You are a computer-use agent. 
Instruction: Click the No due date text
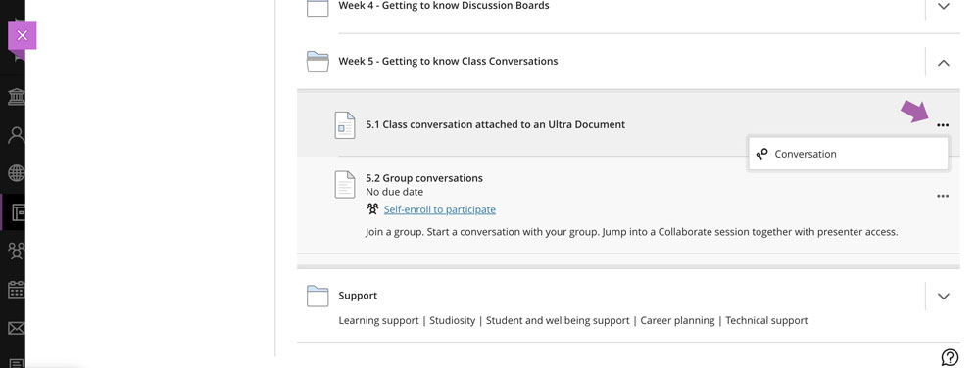[394, 192]
